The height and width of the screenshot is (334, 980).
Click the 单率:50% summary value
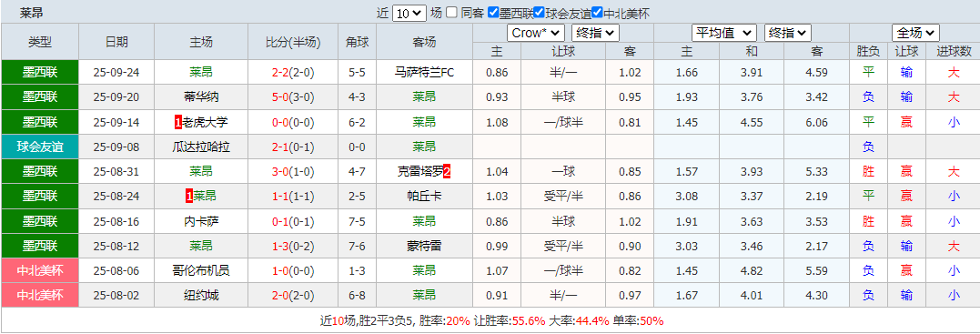click(638, 321)
